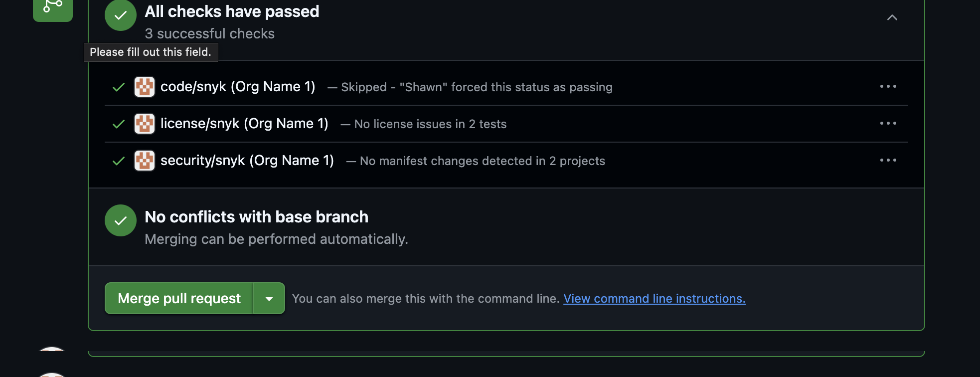Click the Snyk avatar beside security/snyk
980x377 pixels.
[145, 161]
